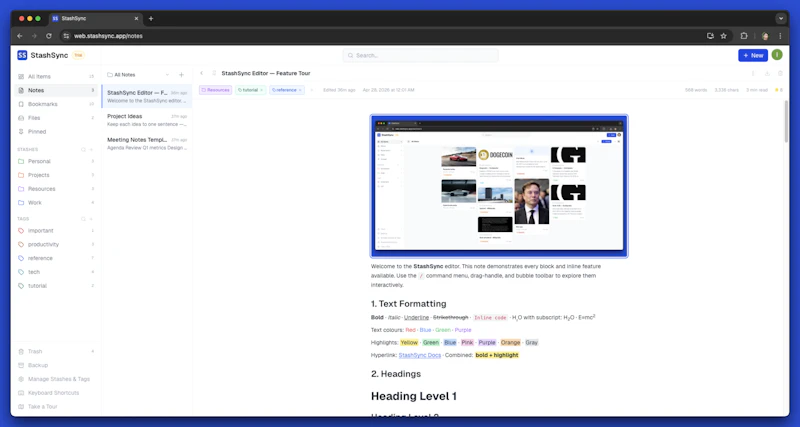Open the Work stash folder
The width and height of the screenshot is (800, 427).
point(56,203)
